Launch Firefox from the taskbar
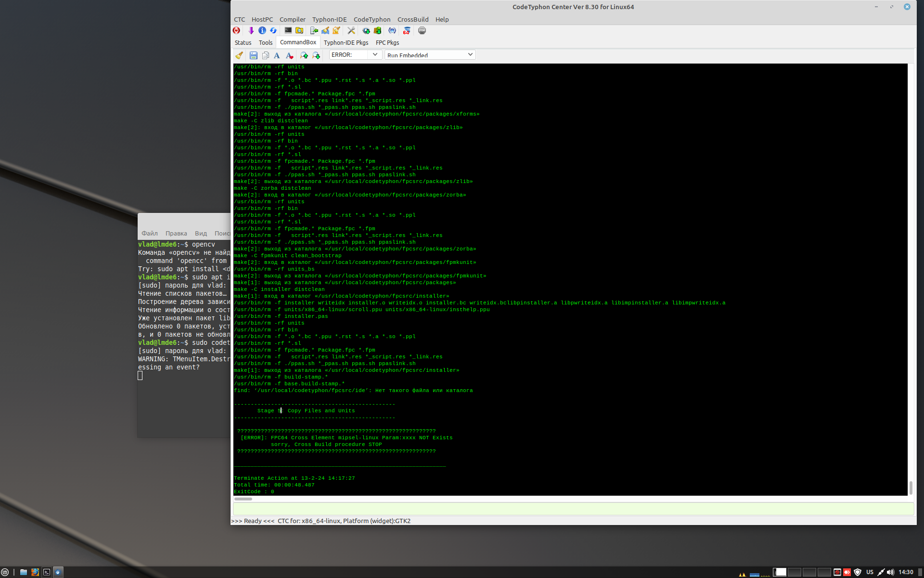This screenshot has width=924, height=578. [35, 572]
